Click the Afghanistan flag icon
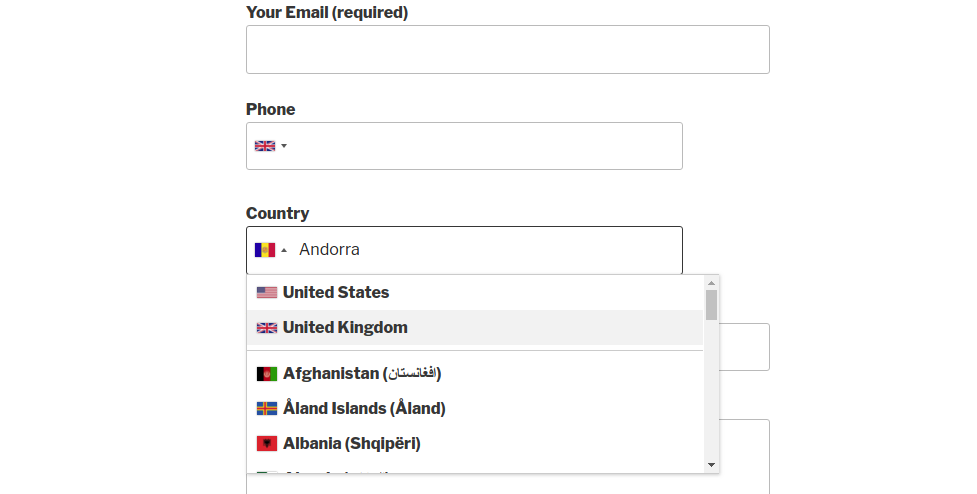 coord(267,374)
